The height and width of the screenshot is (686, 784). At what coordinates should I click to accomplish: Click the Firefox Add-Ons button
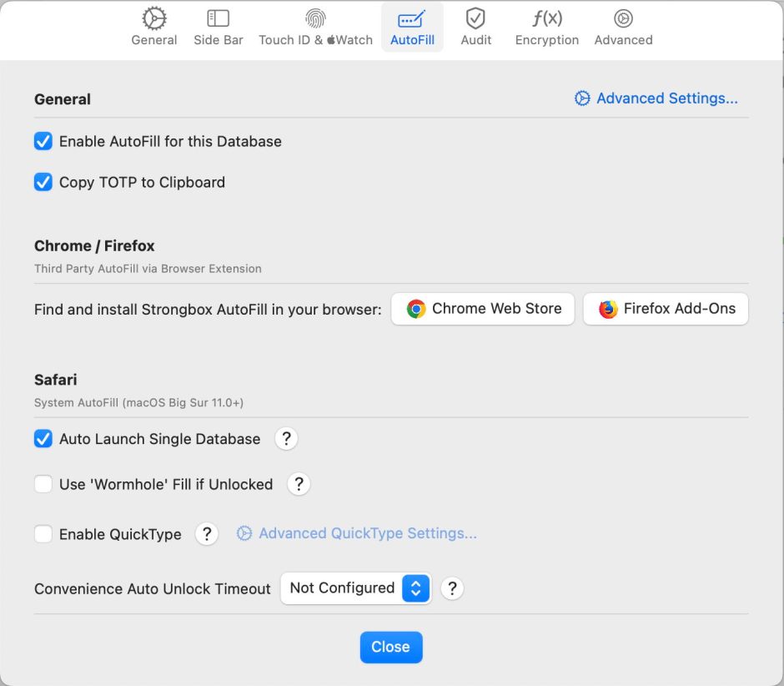pyautogui.click(x=666, y=309)
